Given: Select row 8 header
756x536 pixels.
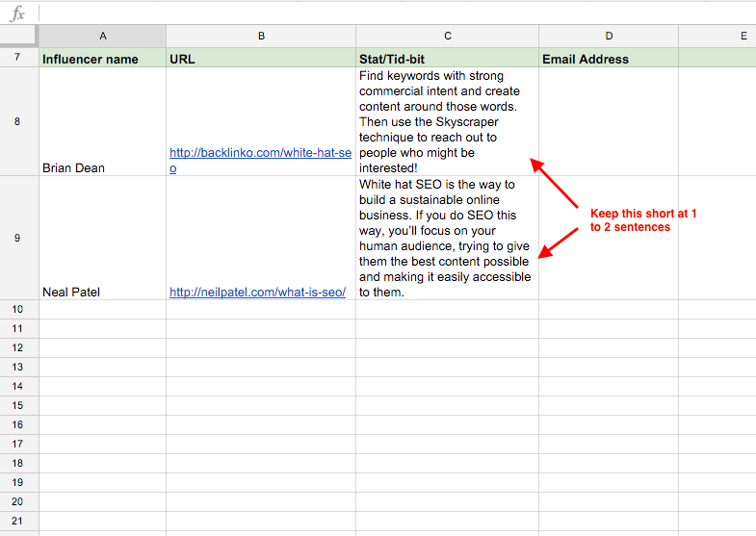Looking at the screenshot, I should (18, 121).
